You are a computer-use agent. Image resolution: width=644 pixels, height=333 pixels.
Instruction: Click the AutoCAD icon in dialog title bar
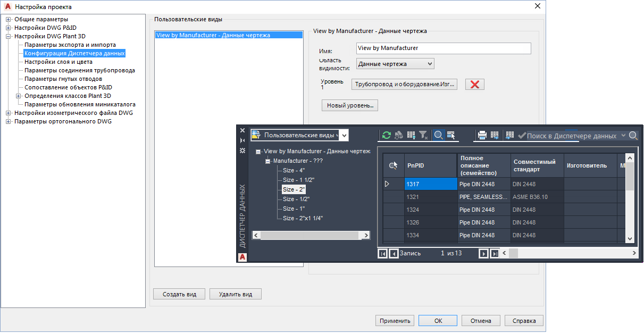point(7,7)
